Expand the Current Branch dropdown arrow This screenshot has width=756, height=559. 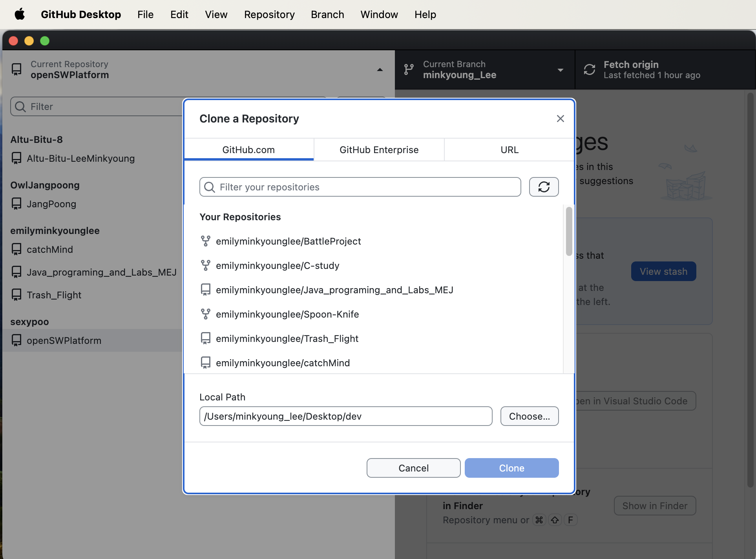(560, 70)
